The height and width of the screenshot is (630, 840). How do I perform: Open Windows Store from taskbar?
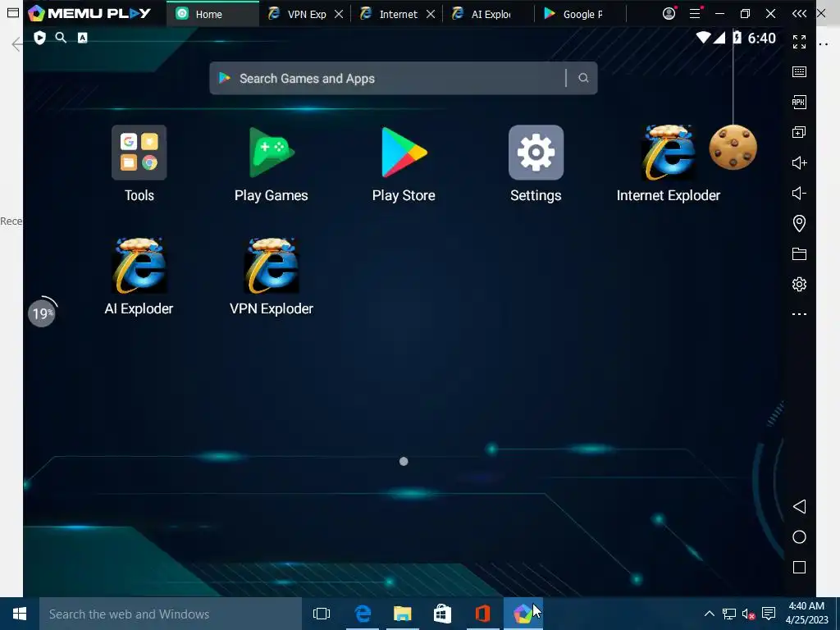[x=442, y=614]
